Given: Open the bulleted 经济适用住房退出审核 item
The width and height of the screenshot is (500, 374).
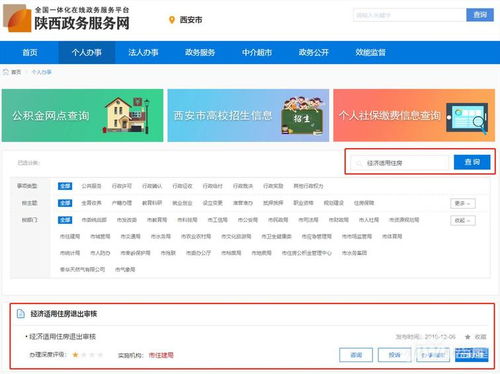Looking at the screenshot, I should click(x=63, y=337).
